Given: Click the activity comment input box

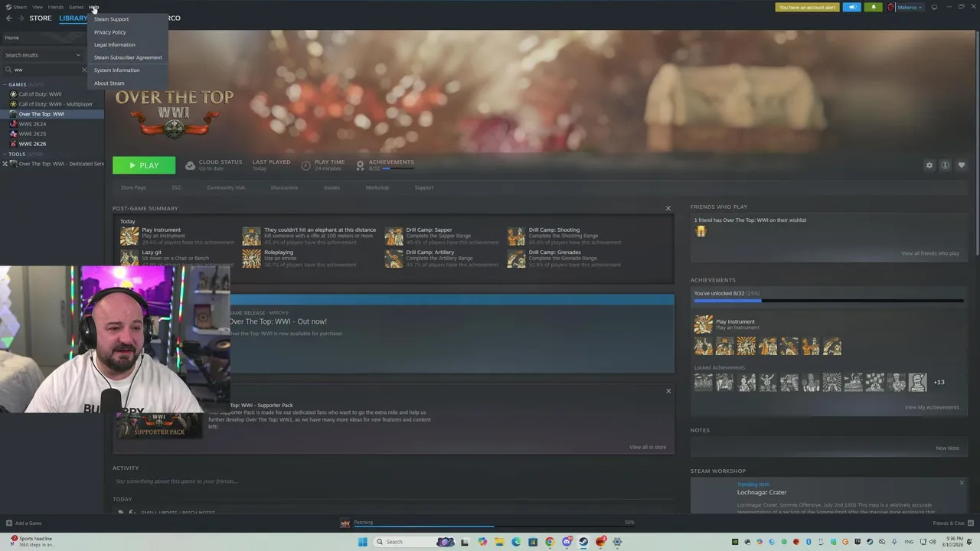Looking at the screenshot, I should (x=394, y=481).
